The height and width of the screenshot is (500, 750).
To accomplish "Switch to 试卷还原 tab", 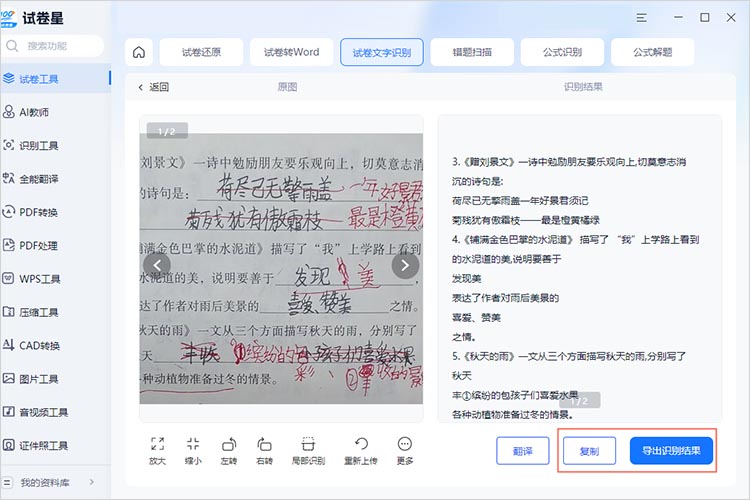I will pyautogui.click(x=201, y=52).
